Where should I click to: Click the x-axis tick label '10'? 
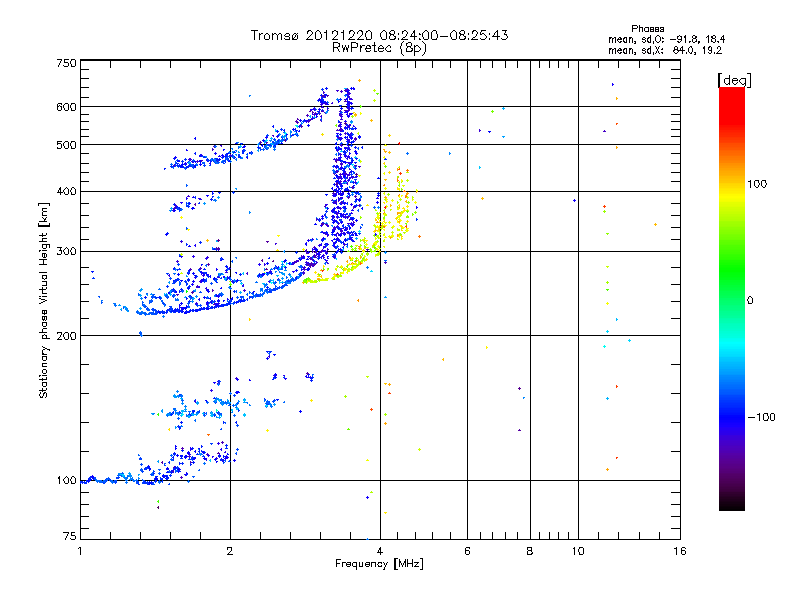pos(578,551)
